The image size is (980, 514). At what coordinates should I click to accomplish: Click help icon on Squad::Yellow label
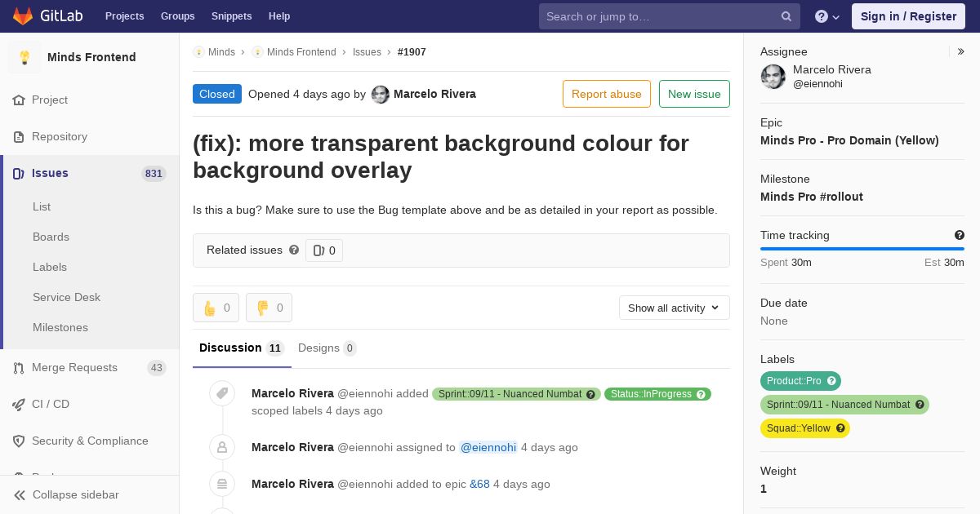click(x=840, y=428)
